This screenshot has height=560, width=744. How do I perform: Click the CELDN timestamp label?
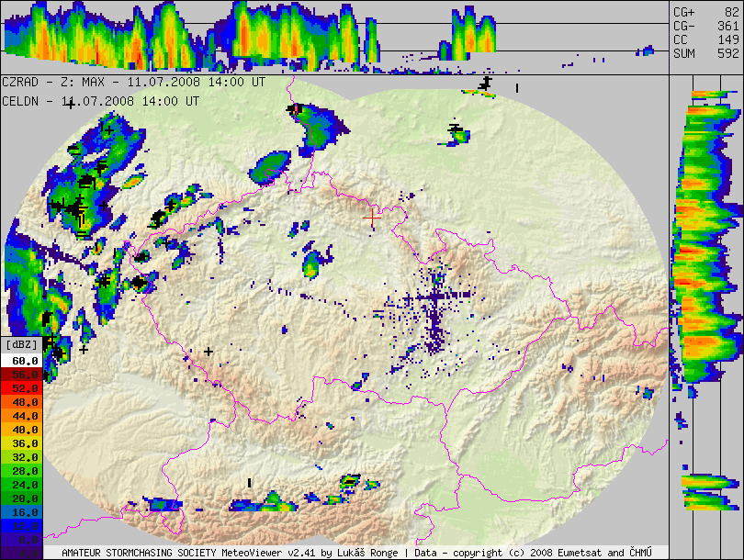tap(101, 101)
